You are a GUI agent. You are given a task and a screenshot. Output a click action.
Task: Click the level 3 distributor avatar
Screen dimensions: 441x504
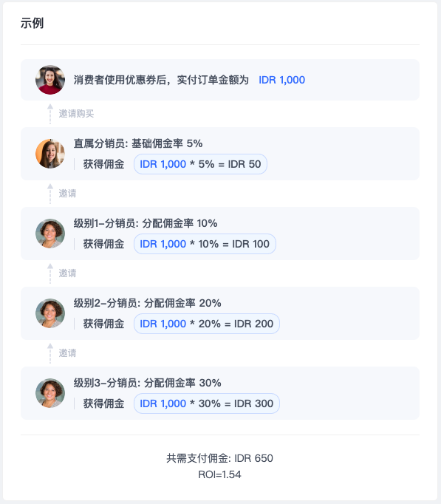point(50,393)
